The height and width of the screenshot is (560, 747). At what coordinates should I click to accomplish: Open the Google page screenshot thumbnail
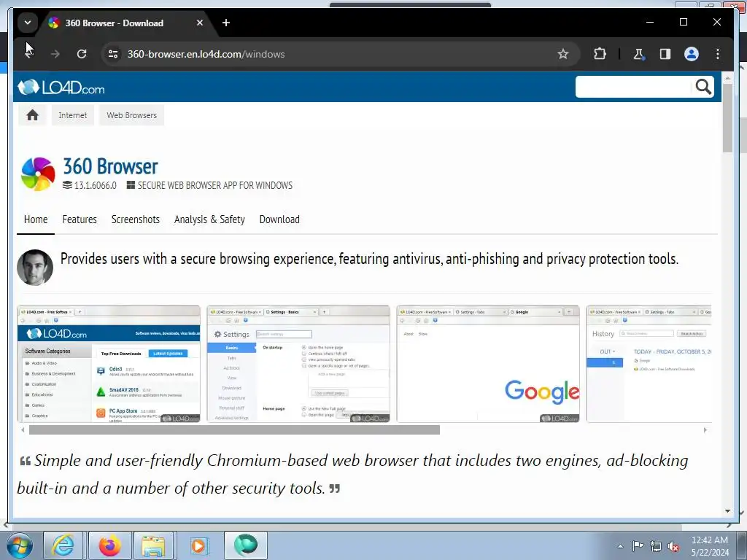pyautogui.click(x=488, y=364)
